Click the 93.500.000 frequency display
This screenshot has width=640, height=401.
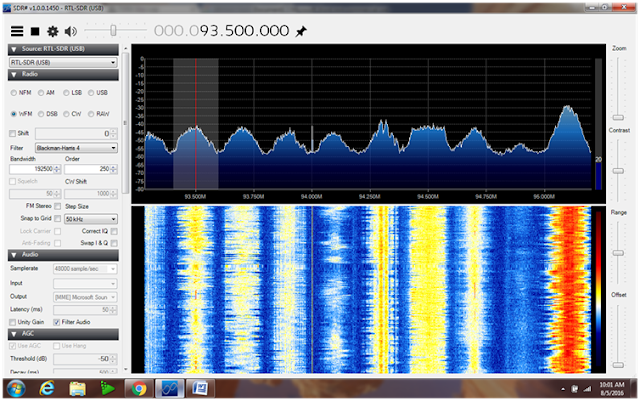222,31
